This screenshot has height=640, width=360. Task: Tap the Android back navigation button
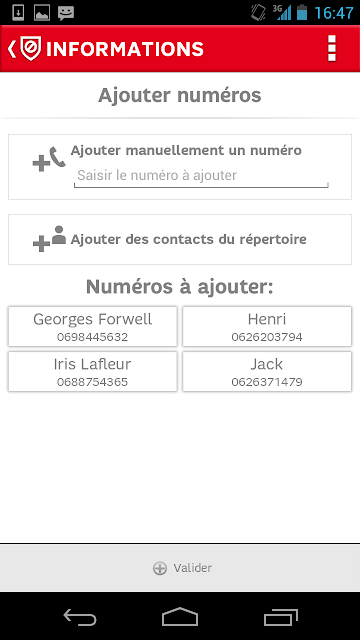click(80, 616)
